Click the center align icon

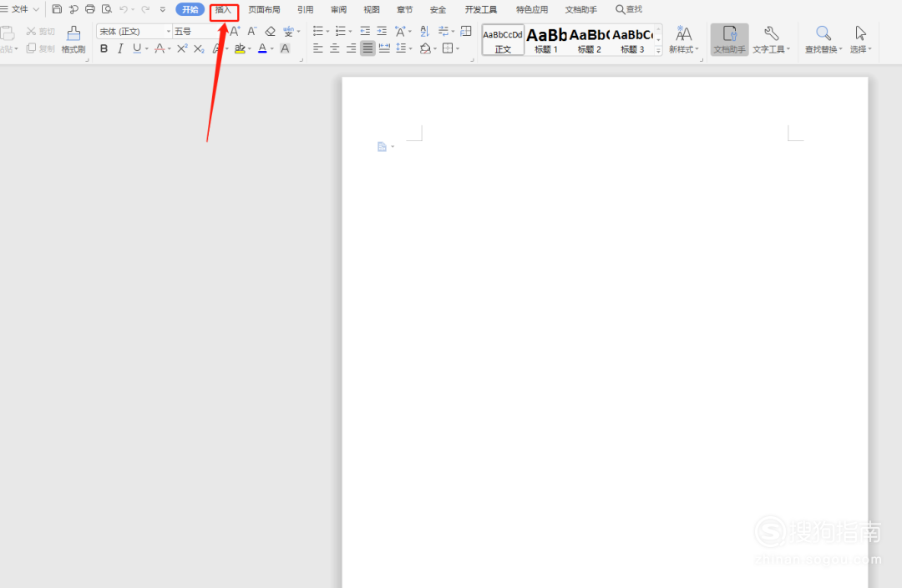point(334,49)
